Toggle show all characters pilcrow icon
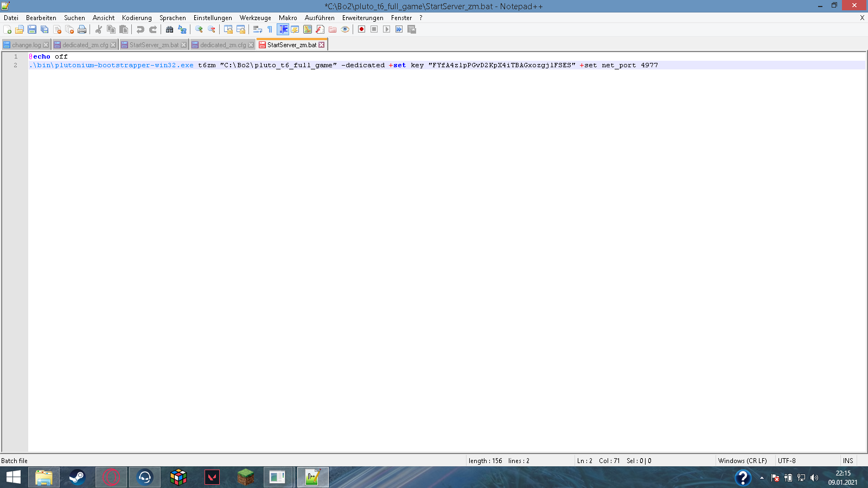 click(x=270, y=29)
